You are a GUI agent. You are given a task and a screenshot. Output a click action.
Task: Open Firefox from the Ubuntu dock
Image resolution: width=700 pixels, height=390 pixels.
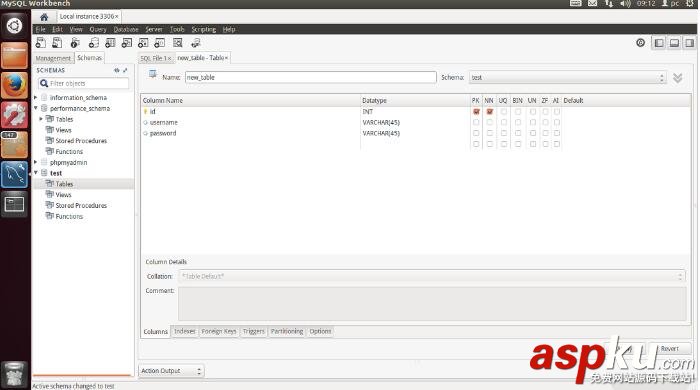click(x=14, y=85)
